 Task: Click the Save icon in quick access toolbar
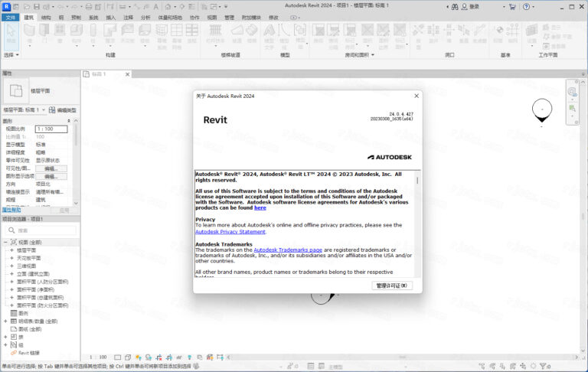click(37, 7)
